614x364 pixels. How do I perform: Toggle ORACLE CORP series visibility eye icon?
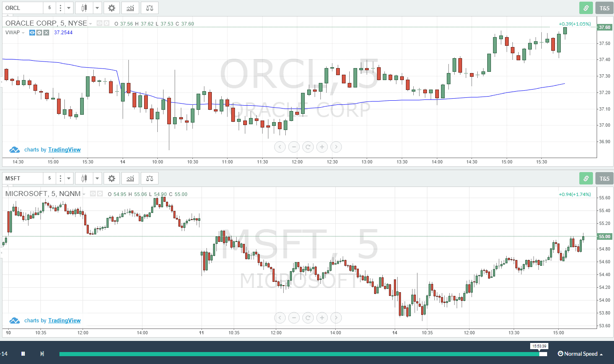pyautogui.click(x=99, y=23)
